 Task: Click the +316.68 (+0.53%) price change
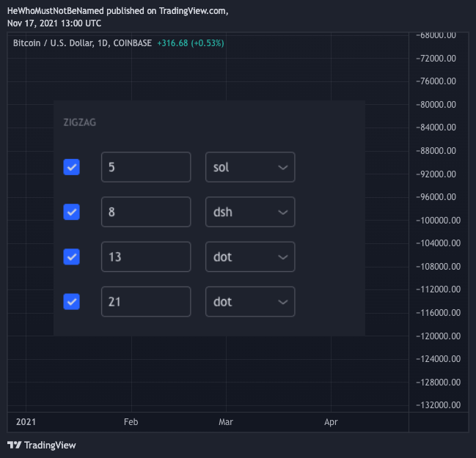(191, 43)
